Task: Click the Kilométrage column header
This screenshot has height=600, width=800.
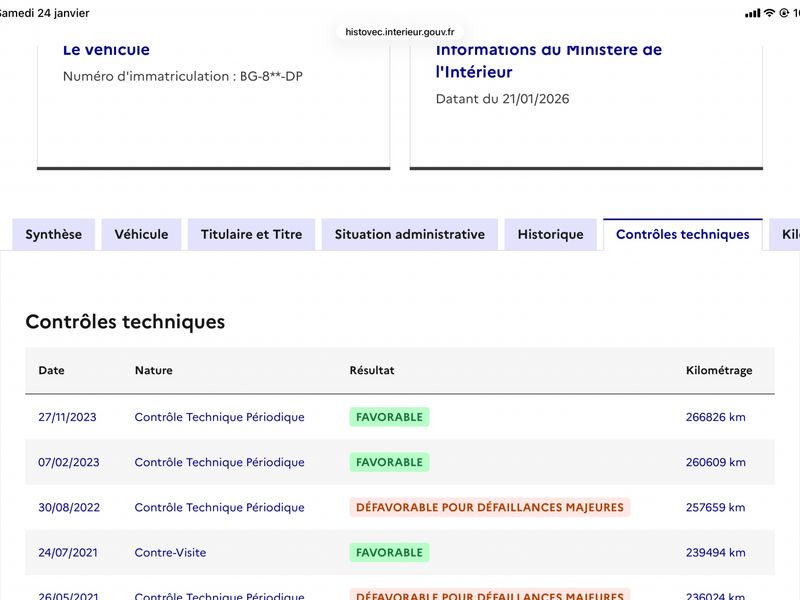Action: click(x=719, y=371)
